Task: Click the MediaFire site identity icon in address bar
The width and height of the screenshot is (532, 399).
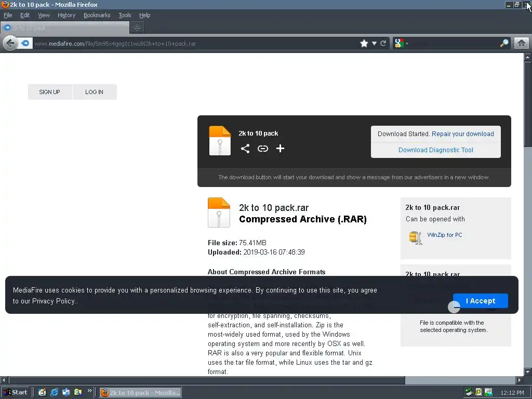Action: 25,44
